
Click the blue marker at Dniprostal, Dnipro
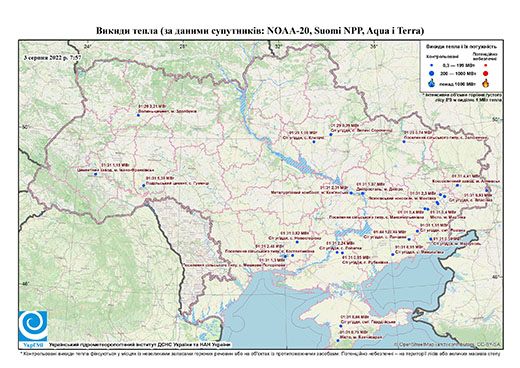click(363, 193)
